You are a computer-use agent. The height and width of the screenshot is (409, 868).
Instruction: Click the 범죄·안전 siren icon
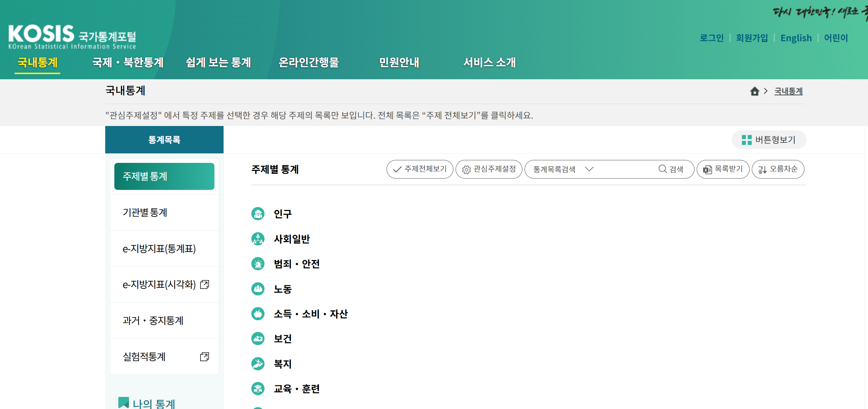point(258,264)
